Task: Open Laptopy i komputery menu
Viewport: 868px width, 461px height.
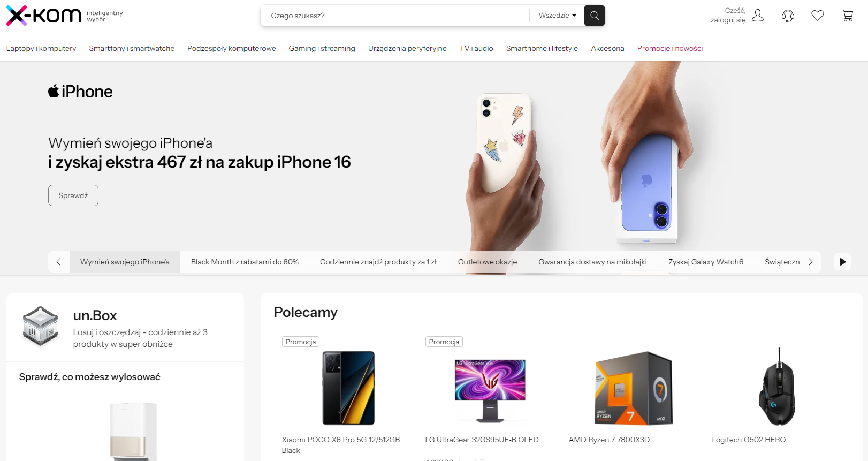Action: point(41,48)
